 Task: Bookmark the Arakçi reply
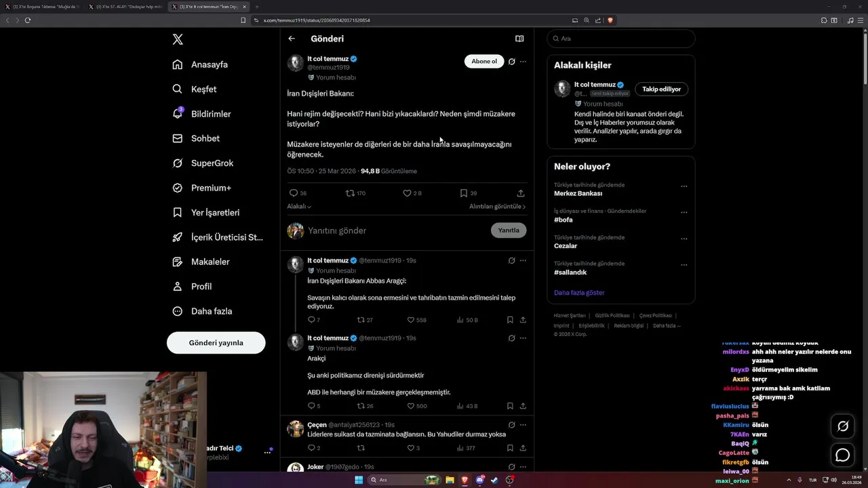coord(510,406)
